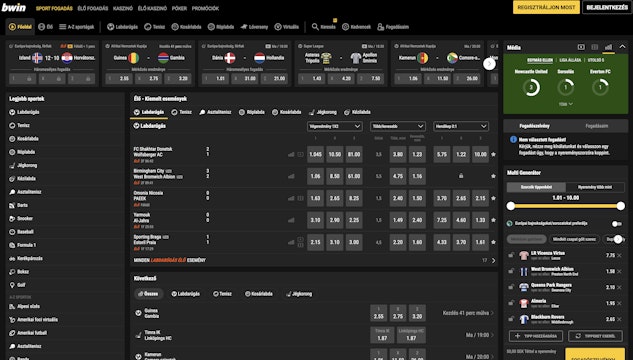This screenshot has width=633, height=360.
Task: Select Kerékpározás in the left sidebar
Action: [29, 258]
